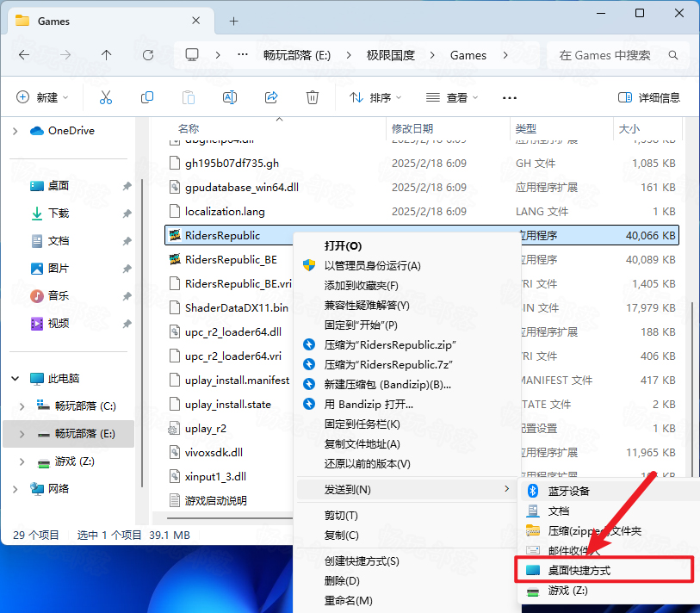Open the See more (…) toolbar menu
Screen dimensions: 700x613
[510, 98]
